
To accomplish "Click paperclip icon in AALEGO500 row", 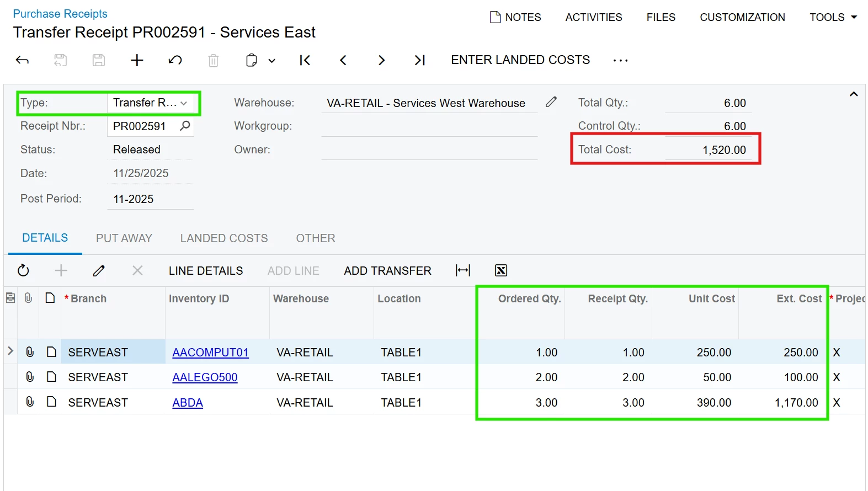I will (30, 377).
